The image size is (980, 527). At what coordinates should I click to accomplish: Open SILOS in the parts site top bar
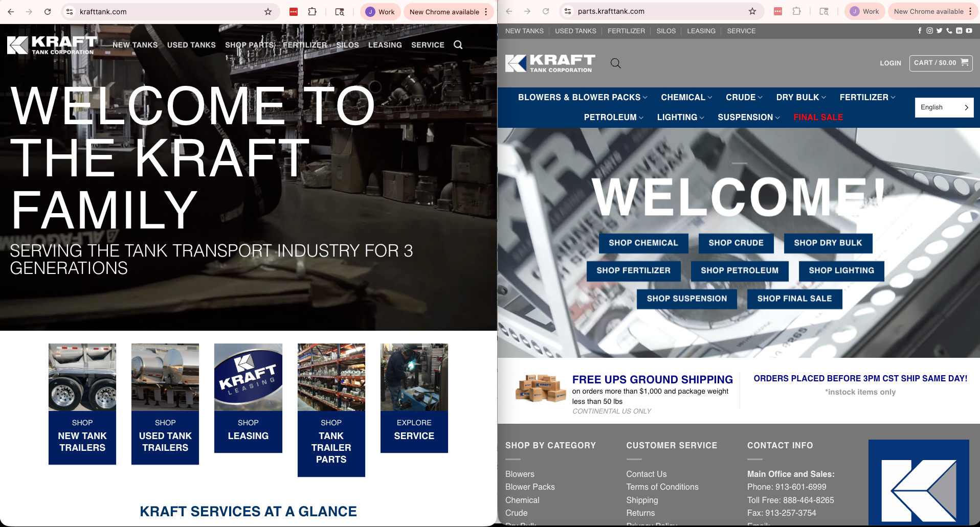[666, 31]
